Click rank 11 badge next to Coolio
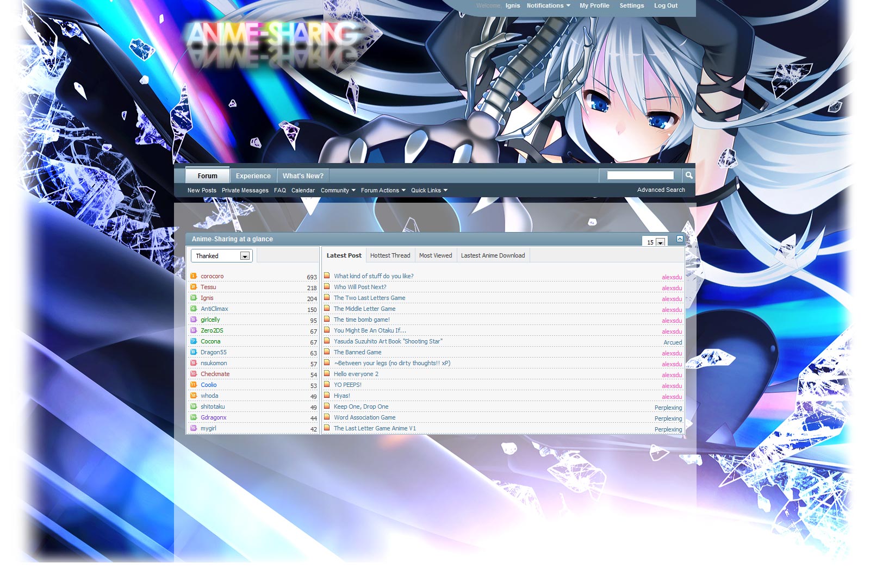The width and height of the screenshot is (870, 588). (x=193, y=385)
